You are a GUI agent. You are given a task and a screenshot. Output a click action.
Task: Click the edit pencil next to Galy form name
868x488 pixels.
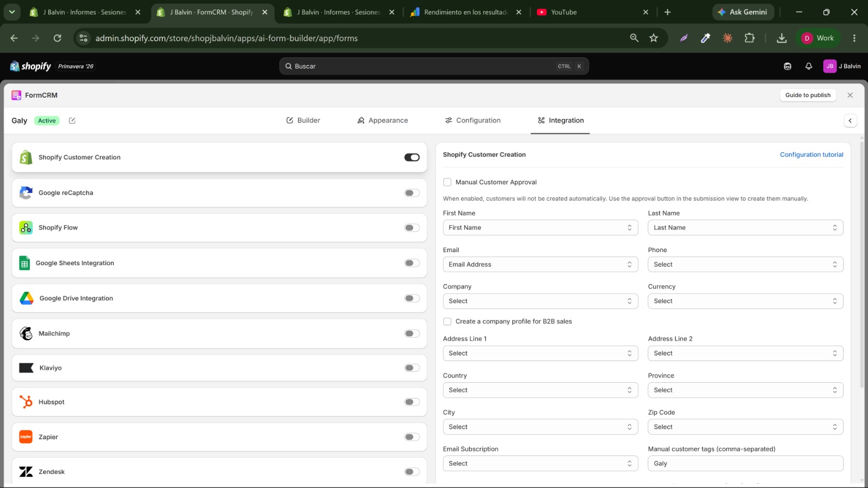click(x=72, y=120)
